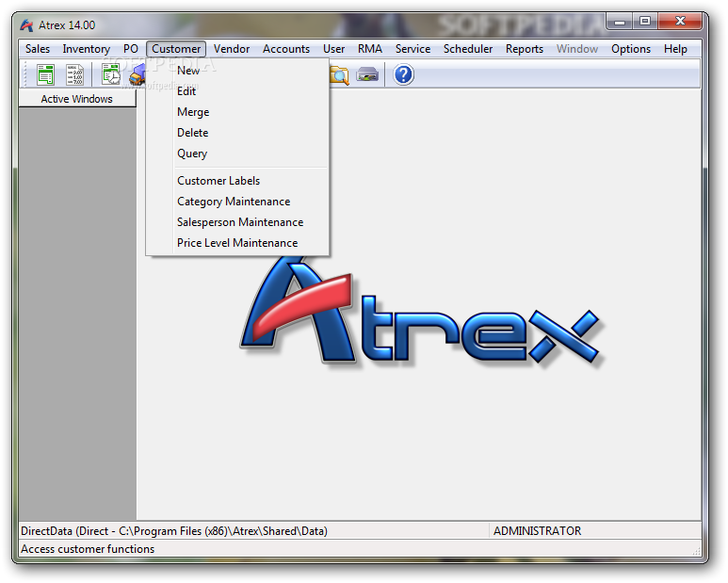Screen dimensions: 728x583
Task: Choose Edit from the Customer menu
Action: click(237, 91)
